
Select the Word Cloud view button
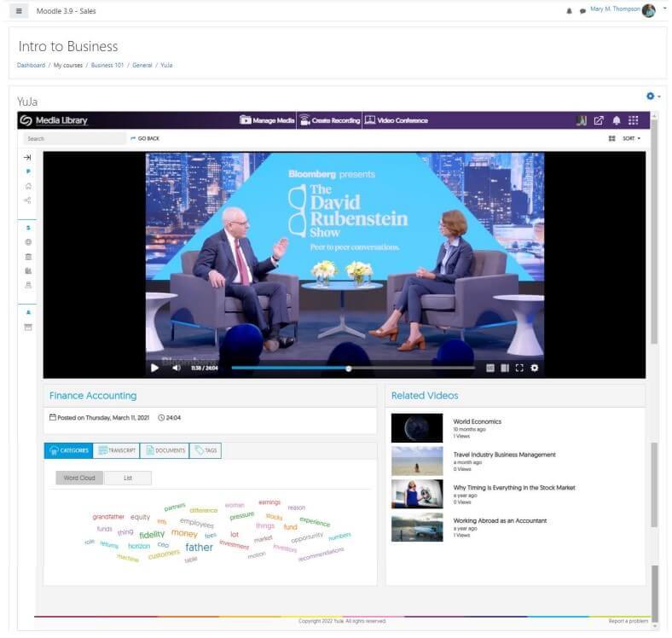(x=79, y=478)
